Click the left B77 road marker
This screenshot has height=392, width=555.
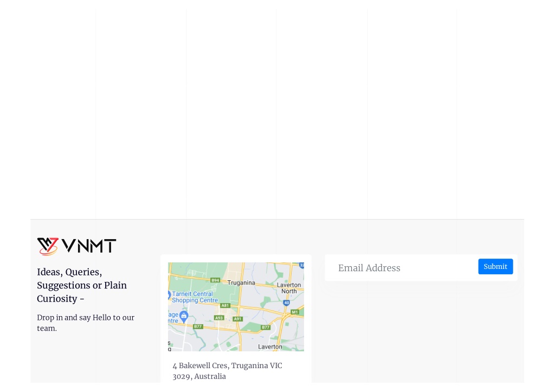click(x=198, y=326)
